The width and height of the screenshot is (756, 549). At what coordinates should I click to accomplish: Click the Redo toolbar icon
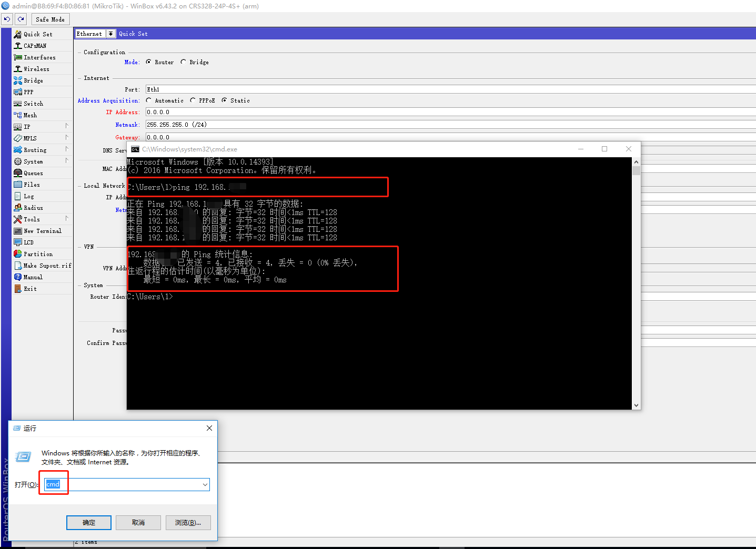point(21,19)
